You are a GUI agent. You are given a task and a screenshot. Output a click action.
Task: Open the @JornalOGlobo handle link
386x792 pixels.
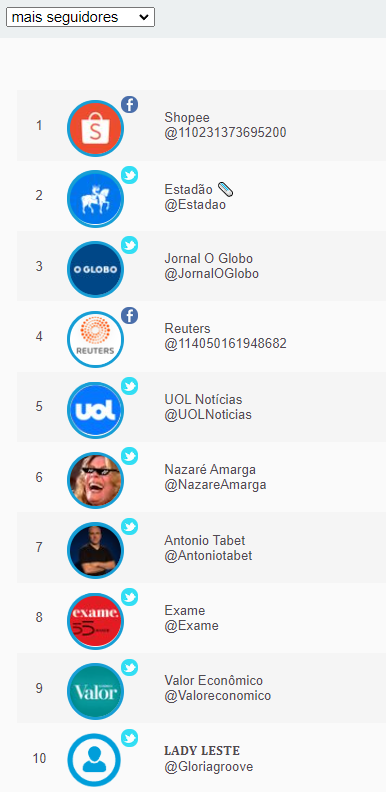coord(212,274)
